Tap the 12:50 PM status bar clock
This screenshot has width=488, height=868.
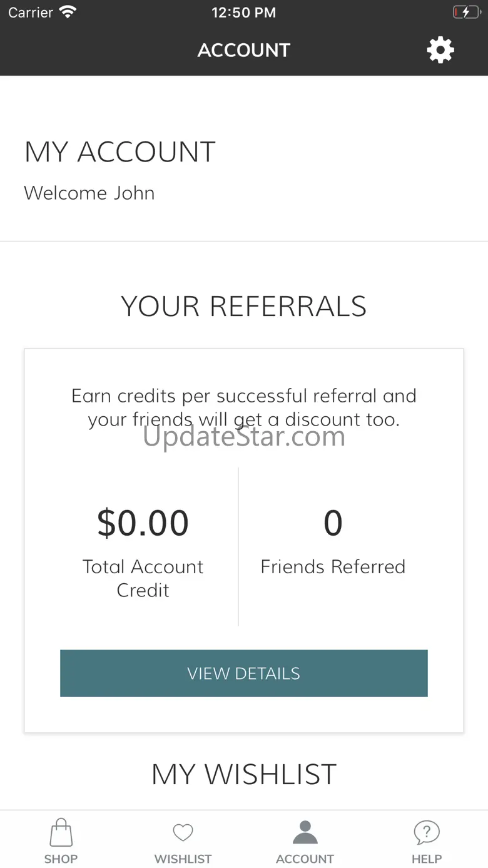(243, 13)
